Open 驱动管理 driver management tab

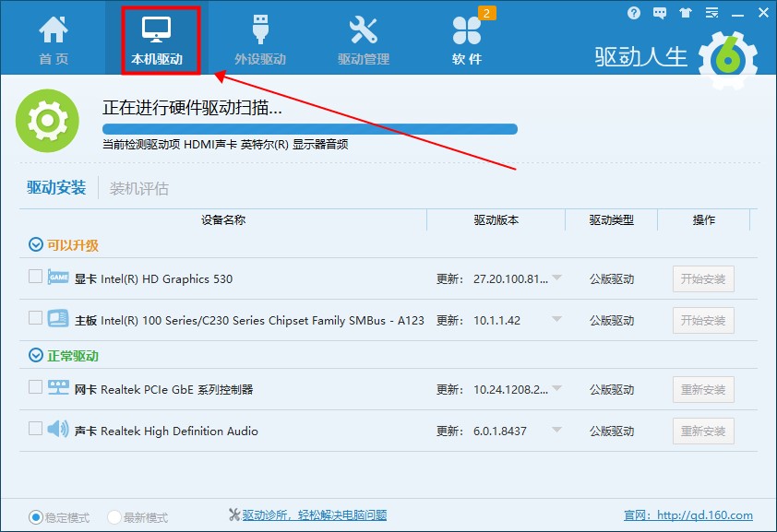click(x=364, y=40)
